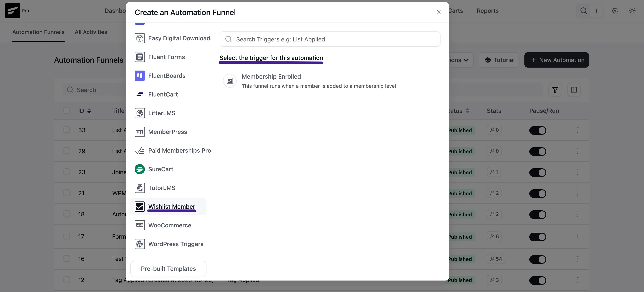Image resolution: width=644 pixels, height=292 pixels.
Task: Select the LifterLMS rocket icon
Action: point(140,113)
